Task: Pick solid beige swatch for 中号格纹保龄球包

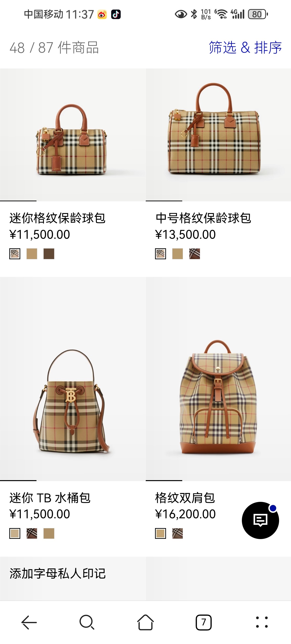Action: point(177,254)
